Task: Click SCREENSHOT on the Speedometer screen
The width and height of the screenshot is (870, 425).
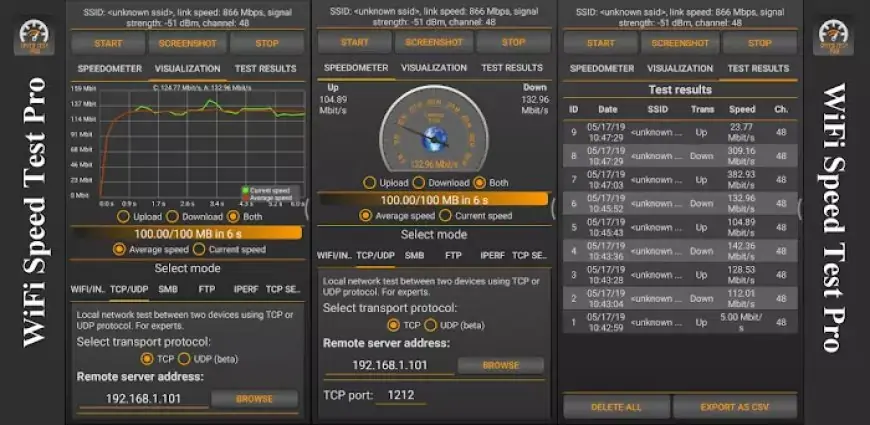Action: click(434, 42)
